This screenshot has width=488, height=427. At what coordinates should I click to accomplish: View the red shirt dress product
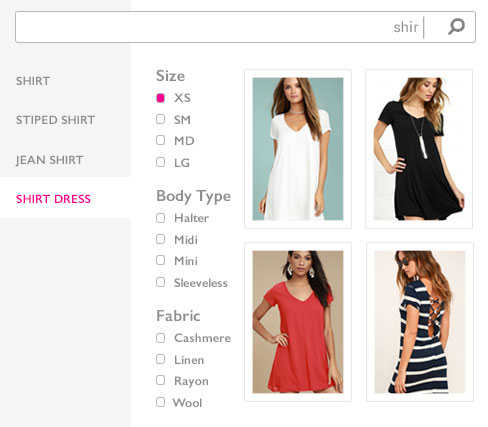pos(298,322)
